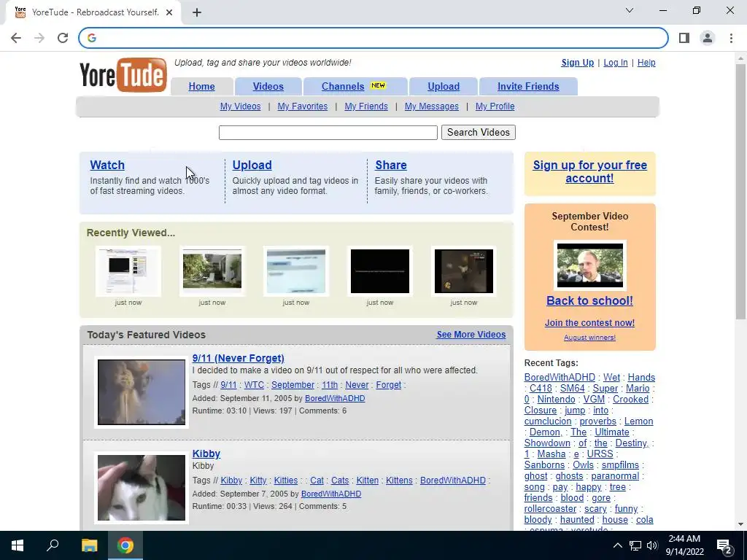Open the 9/11 video thumbnail
Image resolution: width=747 pixels, height=560 pixels.
coord(142,392)
